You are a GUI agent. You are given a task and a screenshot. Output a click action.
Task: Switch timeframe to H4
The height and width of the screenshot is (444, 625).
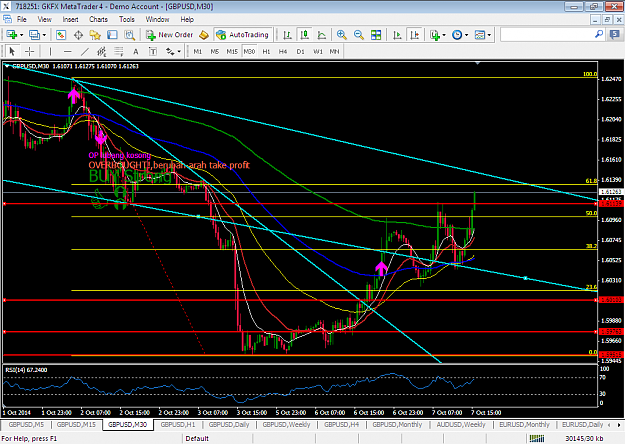tap(283, 51)
